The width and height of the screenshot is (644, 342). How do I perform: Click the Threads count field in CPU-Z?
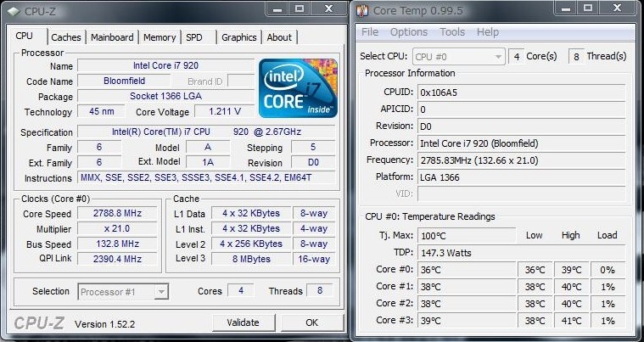pos(320,291)
